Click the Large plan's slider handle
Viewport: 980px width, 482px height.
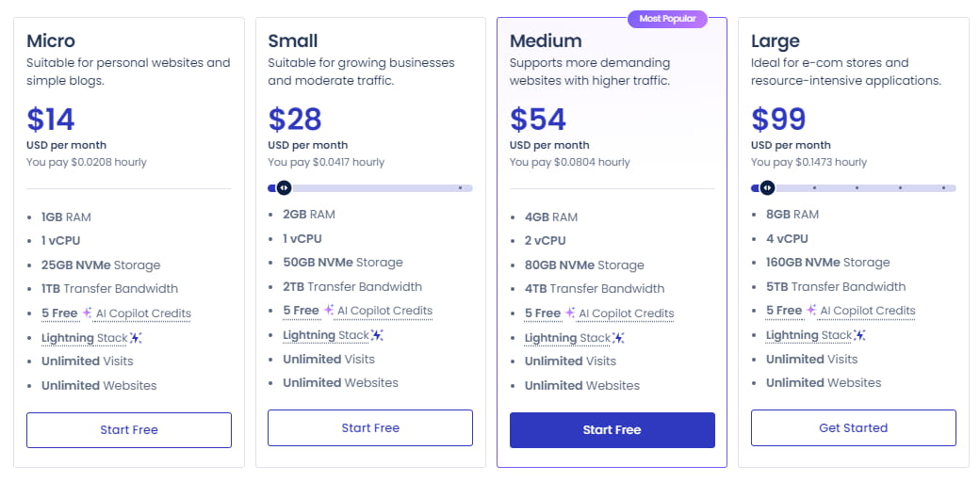pyautogui.click(x=767, y=187)
